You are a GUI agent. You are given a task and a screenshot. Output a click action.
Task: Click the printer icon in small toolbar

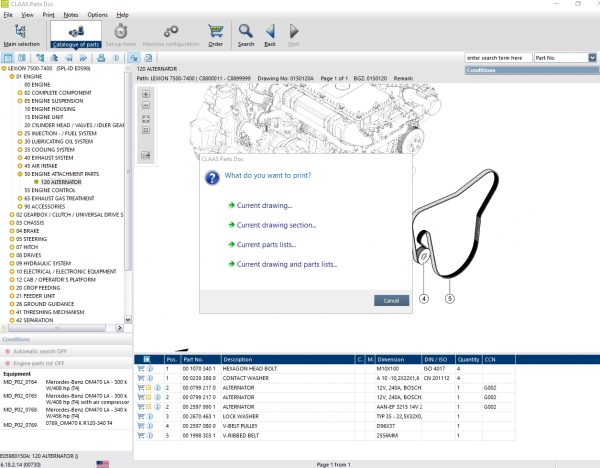point(101,59)
